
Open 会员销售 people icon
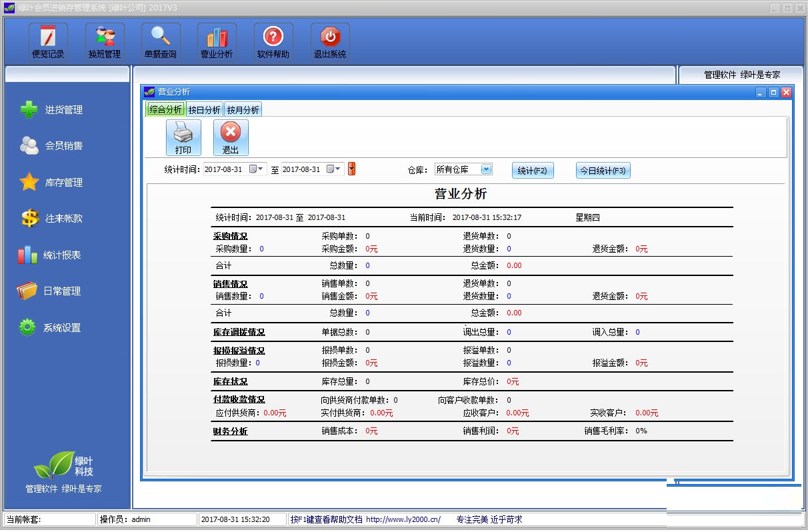[29, 145]
